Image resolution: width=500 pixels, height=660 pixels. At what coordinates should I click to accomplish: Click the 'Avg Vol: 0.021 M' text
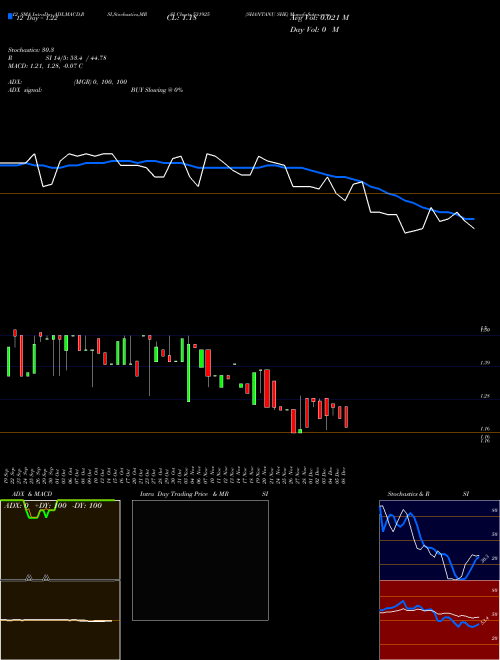coord(319,18)
